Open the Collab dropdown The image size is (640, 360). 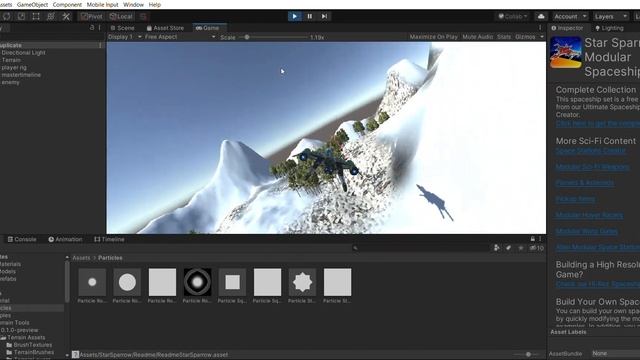[513, 16]
